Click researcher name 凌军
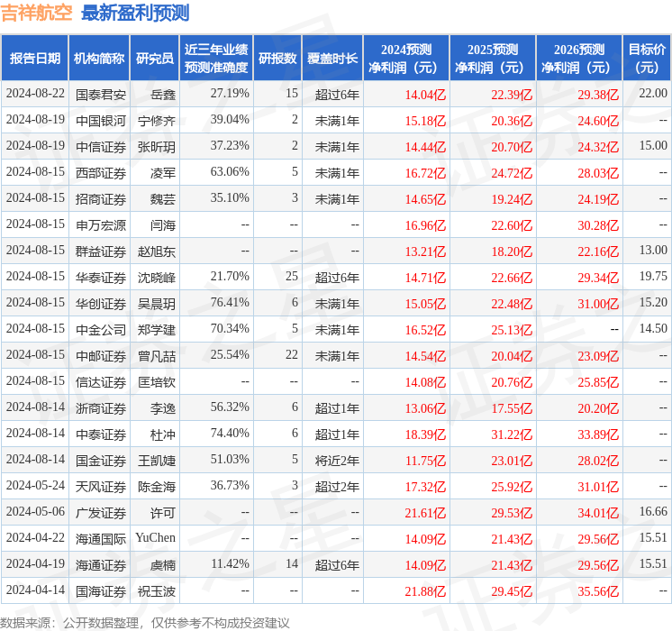This screenshot has width=672, height=631. (163, 173)
